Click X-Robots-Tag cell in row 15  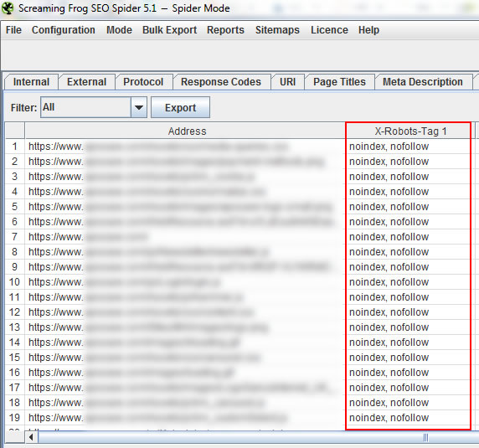(408, 358)
